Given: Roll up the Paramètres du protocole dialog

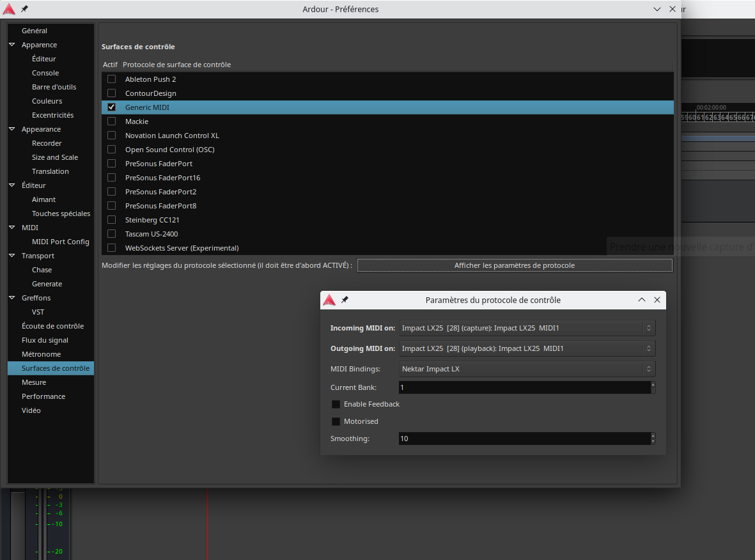Looking at the screenshot, I should point(642,300).
